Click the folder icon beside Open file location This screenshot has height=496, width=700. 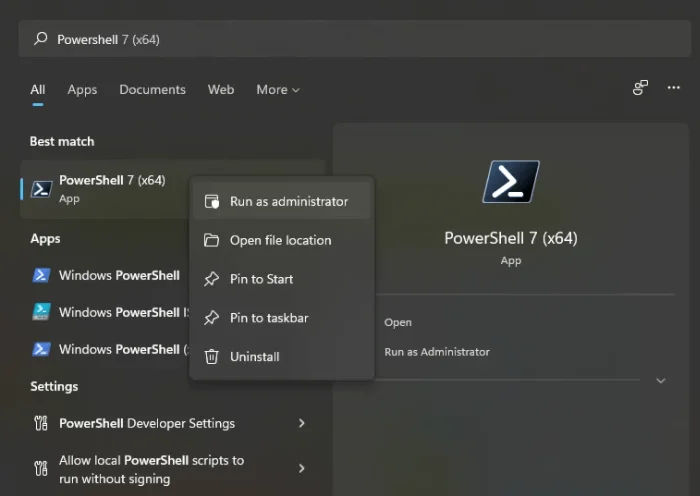212,240
